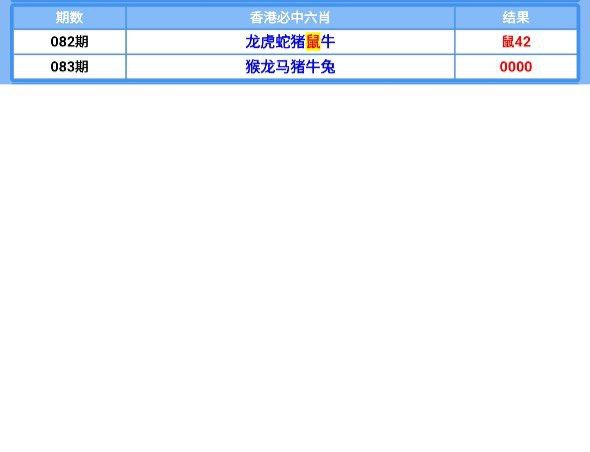Click 牛 at end of 082期 prediction
The height and width of the screenshot is (452, 590).
click(x=328, y=41)
